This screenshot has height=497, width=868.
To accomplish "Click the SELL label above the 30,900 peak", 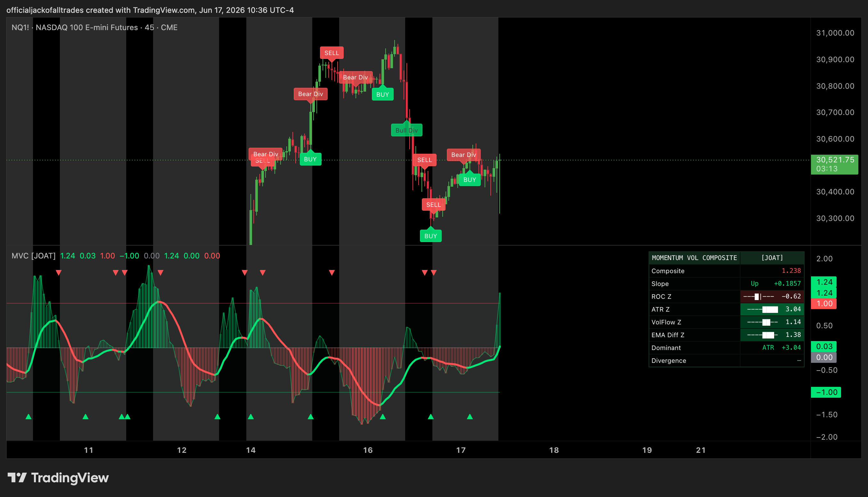I will click(x=332, y=53).
